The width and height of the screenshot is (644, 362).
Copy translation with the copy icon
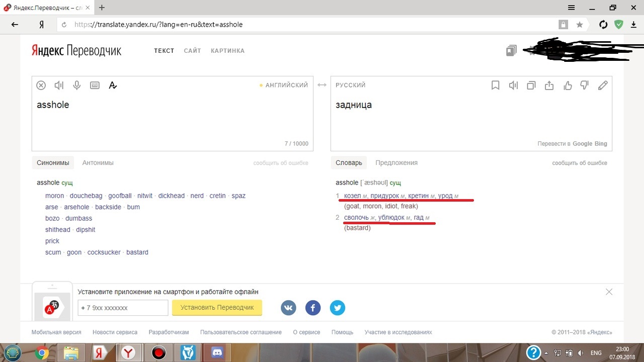pos(531,85)
